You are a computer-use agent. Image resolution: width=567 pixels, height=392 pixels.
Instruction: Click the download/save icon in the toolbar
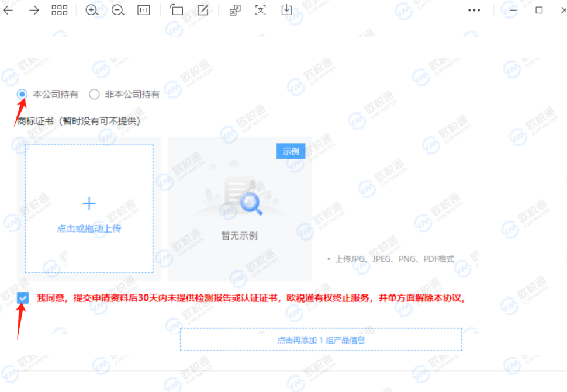tap(286, 10)
